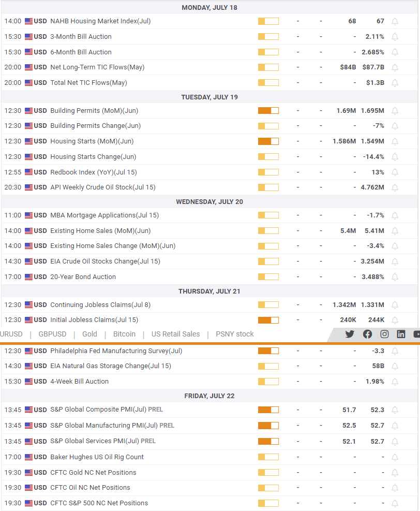Click bell icon for Baker Hughes Oil Rig Count

395,457
